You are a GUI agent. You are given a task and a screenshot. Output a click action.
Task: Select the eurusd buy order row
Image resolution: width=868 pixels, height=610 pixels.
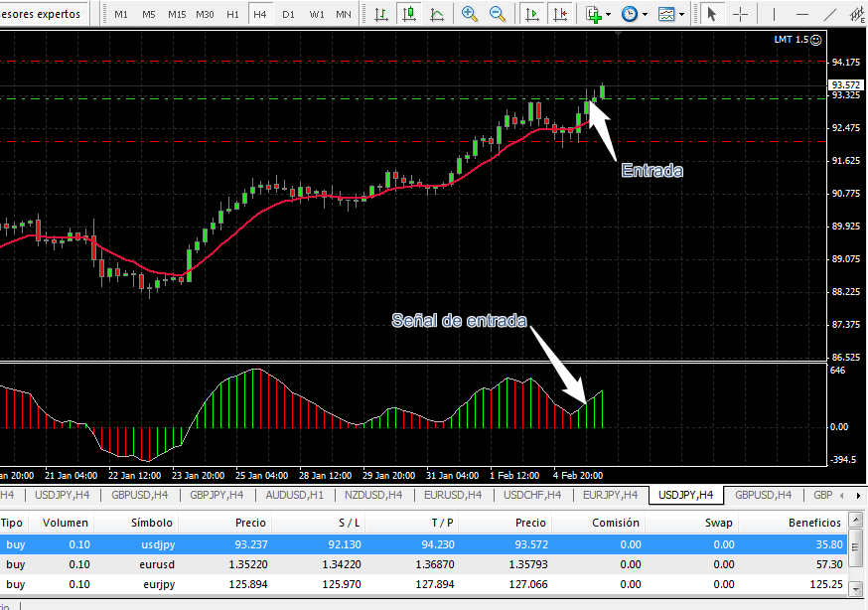click(423, 564)
